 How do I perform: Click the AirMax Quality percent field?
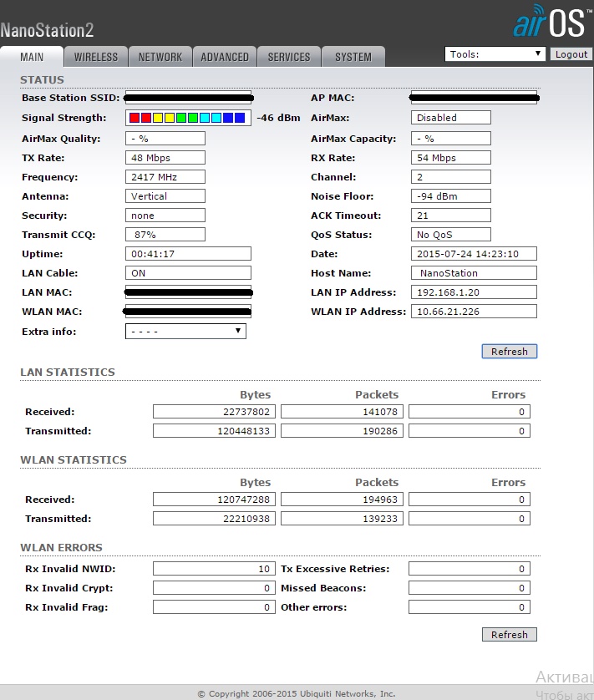pos(165,139)
